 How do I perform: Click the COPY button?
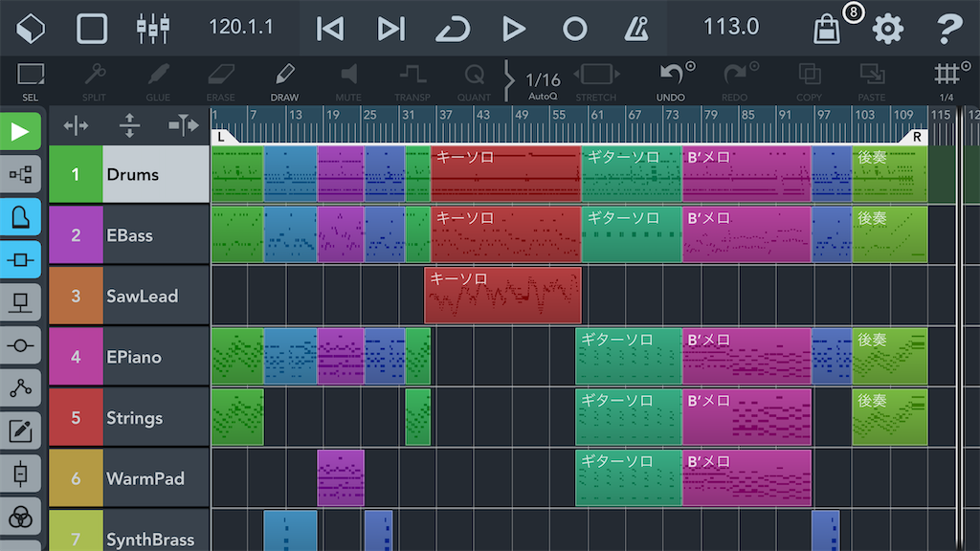coord(810,81)
